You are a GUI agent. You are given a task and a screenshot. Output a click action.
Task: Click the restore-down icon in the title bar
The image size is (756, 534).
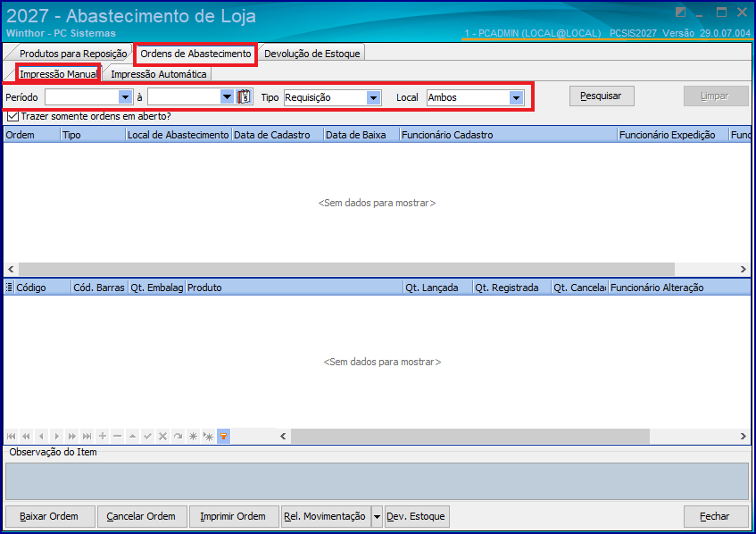pyautogui.click(x=680, y=13)
